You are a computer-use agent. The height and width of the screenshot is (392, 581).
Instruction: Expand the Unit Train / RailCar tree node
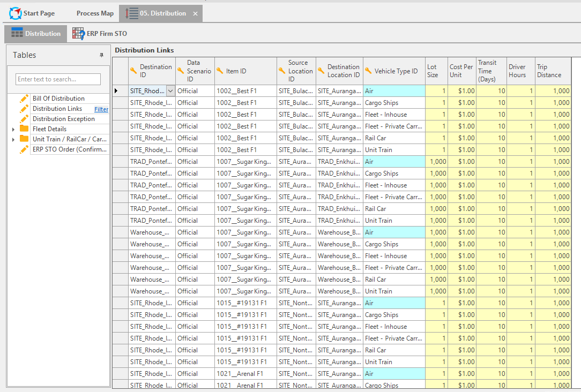coord(13,140)
